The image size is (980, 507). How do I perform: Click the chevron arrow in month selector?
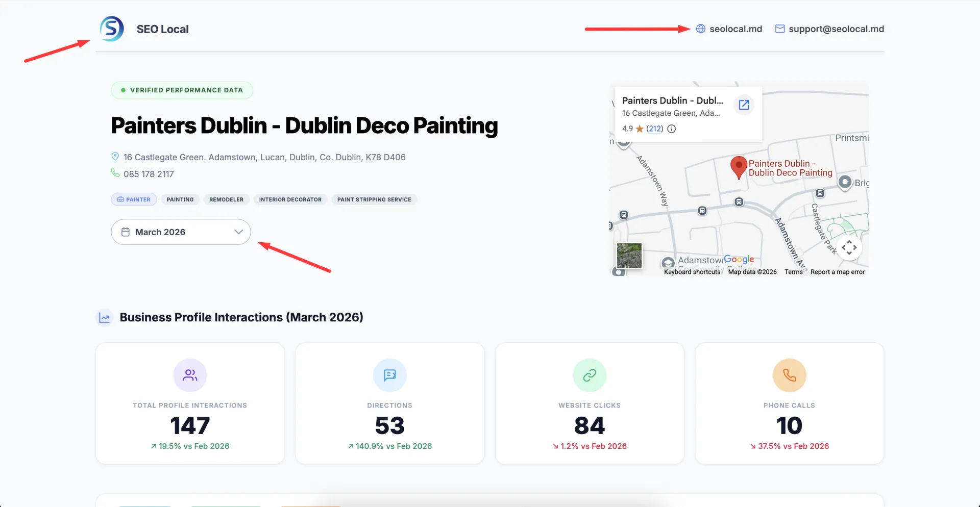238,232
